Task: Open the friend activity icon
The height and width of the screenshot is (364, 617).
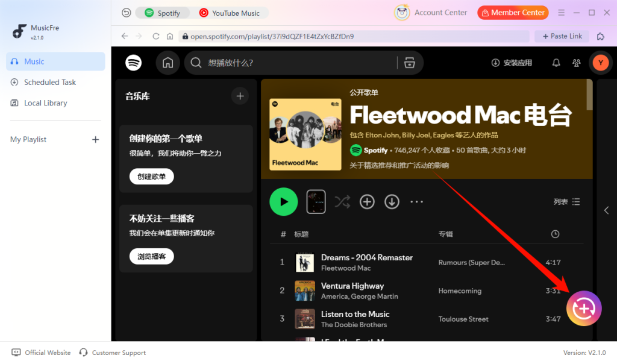Action: tap(576, 63)
